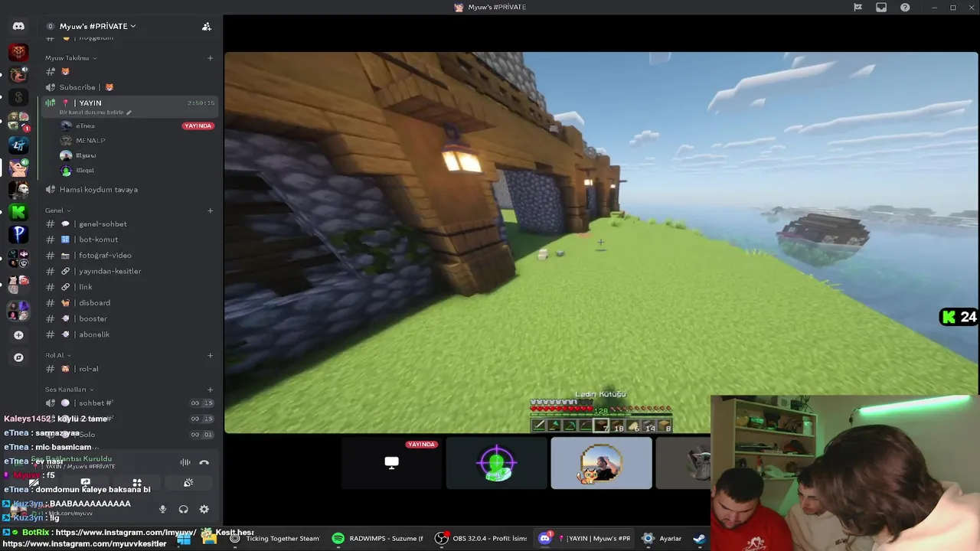Toggle headphone deafen in user panel
Viewport: 980px width, 551px height.
pyautogui.click(x=184, y=509)
